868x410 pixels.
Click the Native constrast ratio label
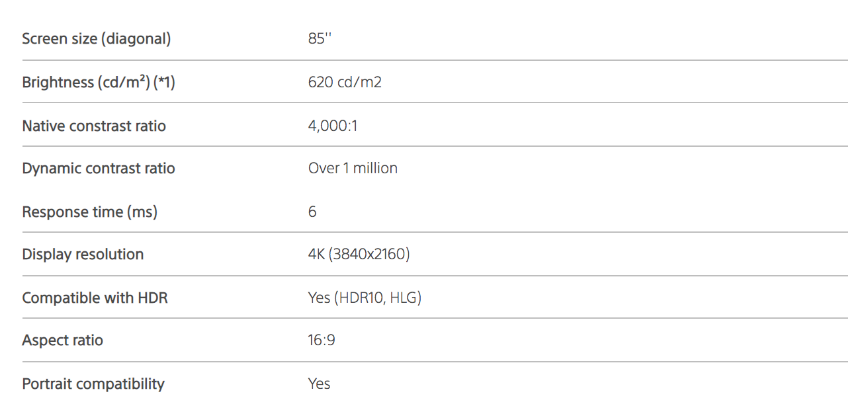94,126
